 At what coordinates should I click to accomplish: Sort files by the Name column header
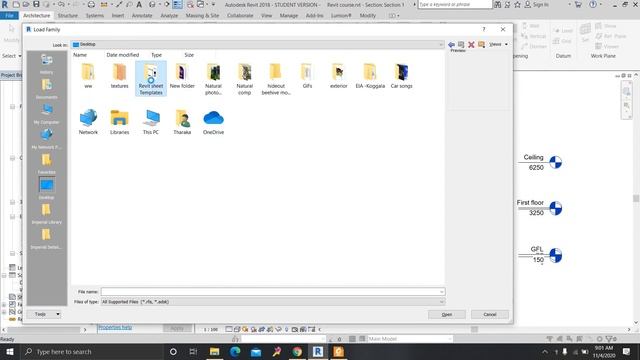tap(80, 55)
